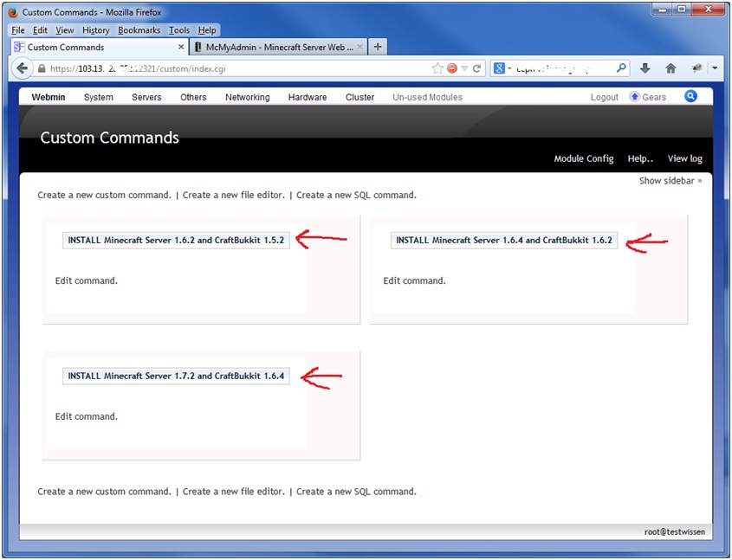Open the Hardware category

[x=308, y=97]
